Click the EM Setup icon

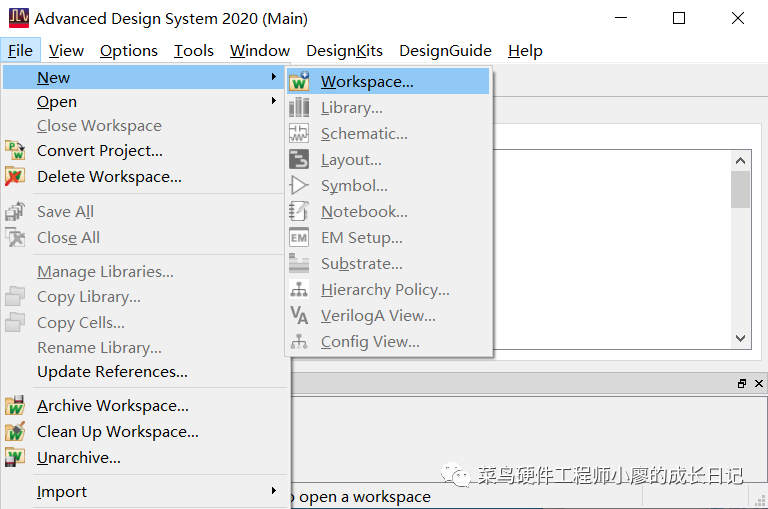(x=299, y=238)
